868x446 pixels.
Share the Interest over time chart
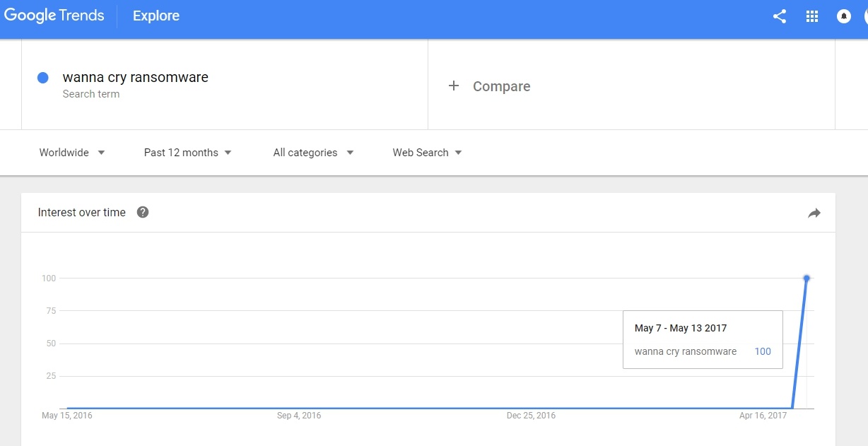[814, 213]
